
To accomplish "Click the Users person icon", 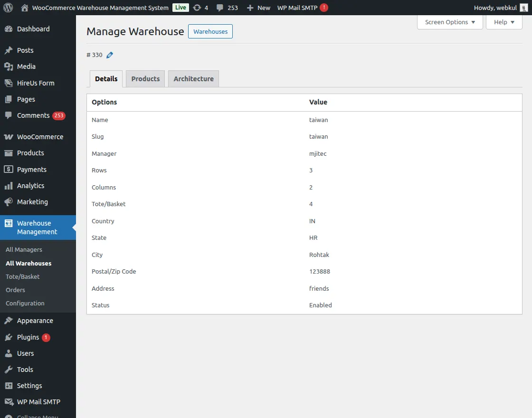I will [9, 353].
